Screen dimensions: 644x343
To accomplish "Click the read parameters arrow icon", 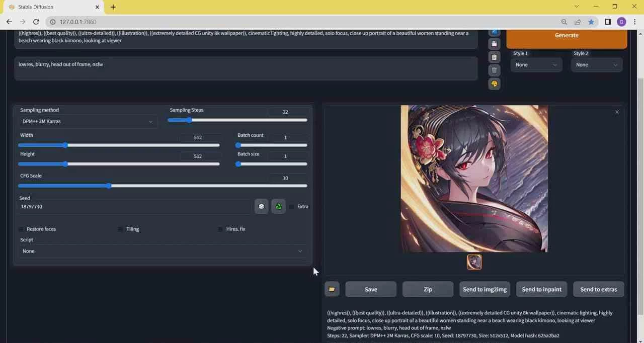I will 494,31.
